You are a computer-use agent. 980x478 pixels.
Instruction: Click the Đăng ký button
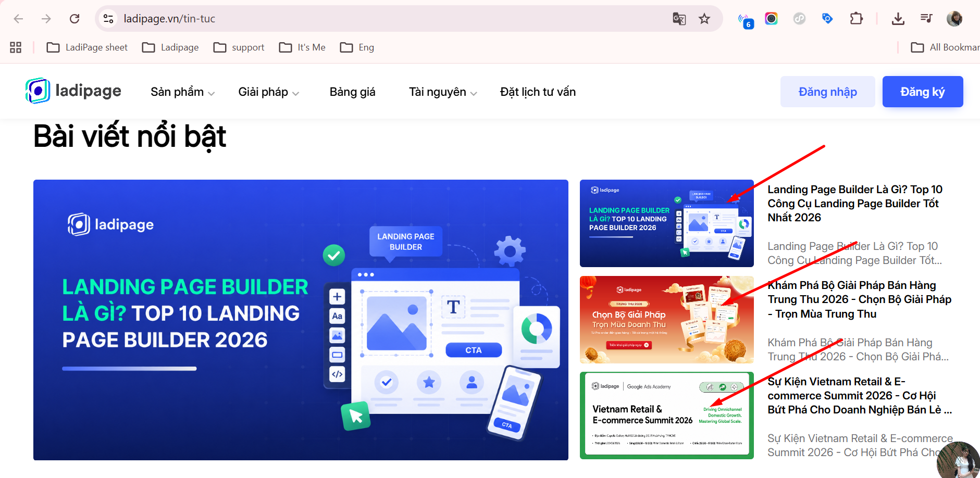coord(923,92)
